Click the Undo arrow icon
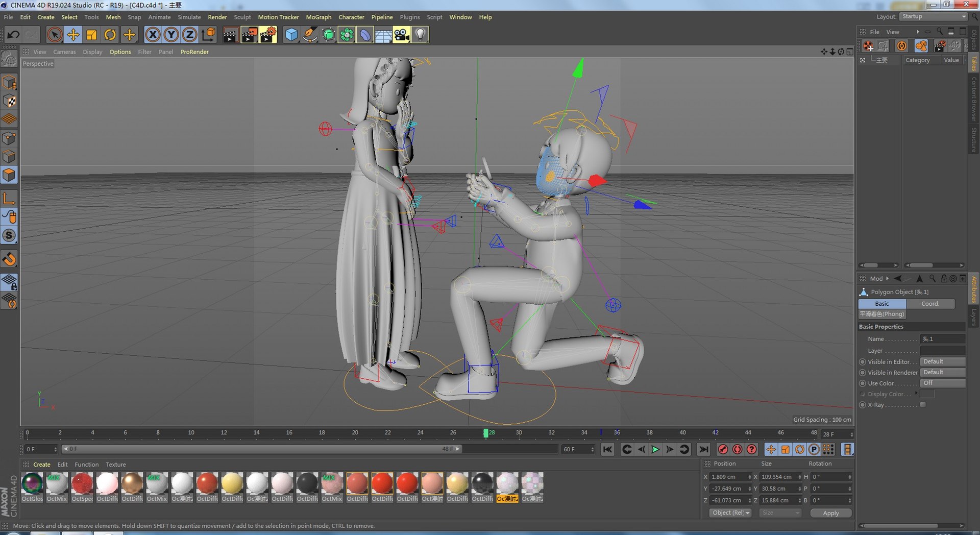The height and width of the screenshot is (535, 980). (x=14, y=35)
